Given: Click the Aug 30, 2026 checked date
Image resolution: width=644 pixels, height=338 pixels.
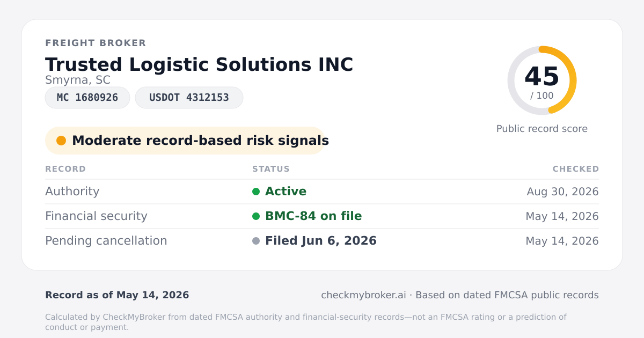Looking at the screenshot, I should tap(562, 192).
